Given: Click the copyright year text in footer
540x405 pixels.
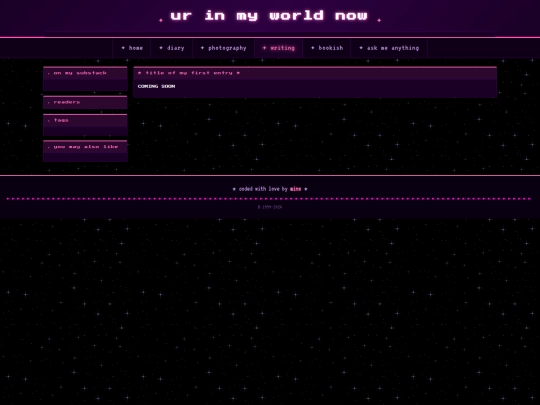Looking at the screenshot, I should tap(270, 207).
